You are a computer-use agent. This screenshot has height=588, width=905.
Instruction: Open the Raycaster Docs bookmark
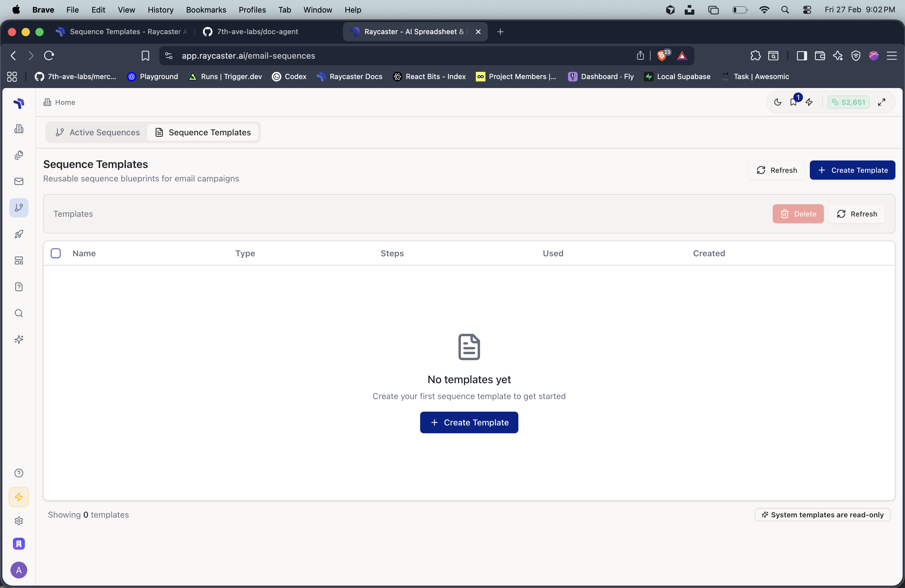coord(350,76)
